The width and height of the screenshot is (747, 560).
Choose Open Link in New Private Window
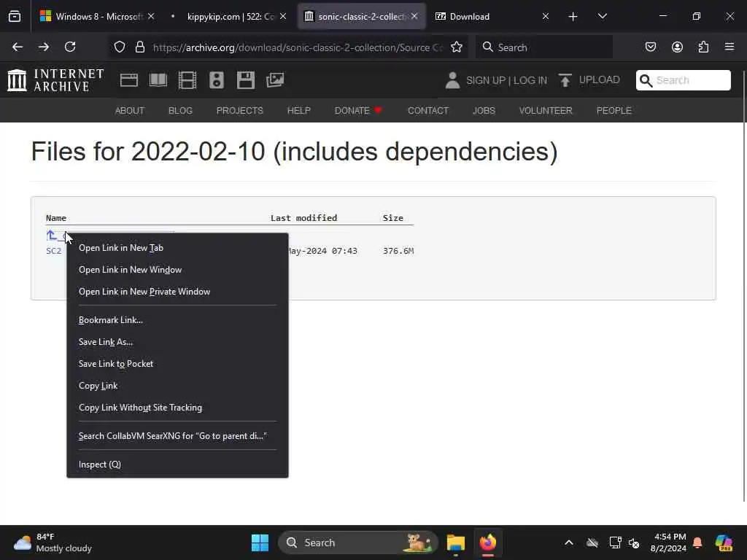click(178, 292)
